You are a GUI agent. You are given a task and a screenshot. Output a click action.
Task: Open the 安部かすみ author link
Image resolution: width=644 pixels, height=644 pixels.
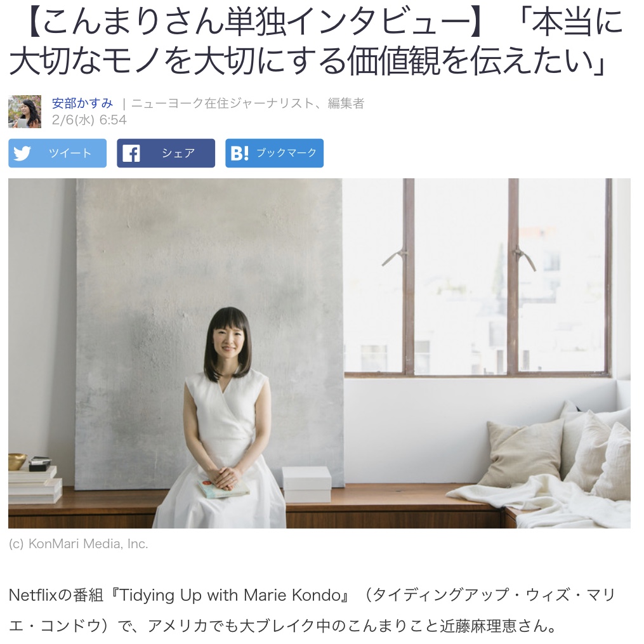click(82, 103)
